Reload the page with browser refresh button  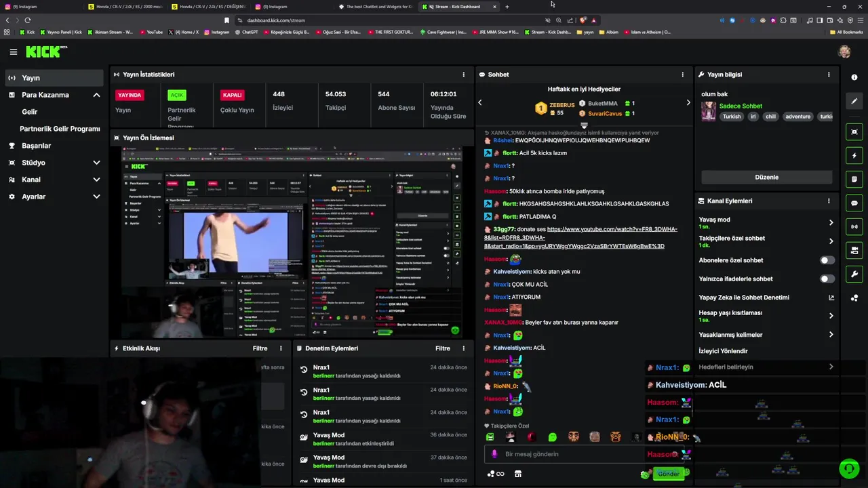[27, 20]
